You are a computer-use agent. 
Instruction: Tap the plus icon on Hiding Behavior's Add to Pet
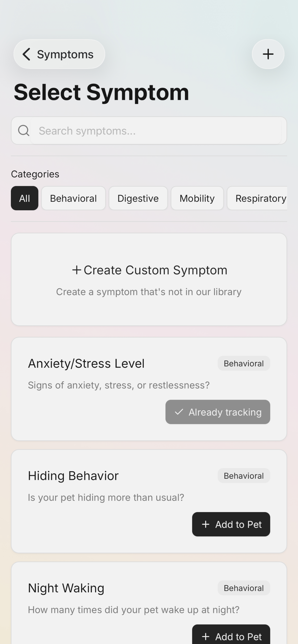point(206,524)
